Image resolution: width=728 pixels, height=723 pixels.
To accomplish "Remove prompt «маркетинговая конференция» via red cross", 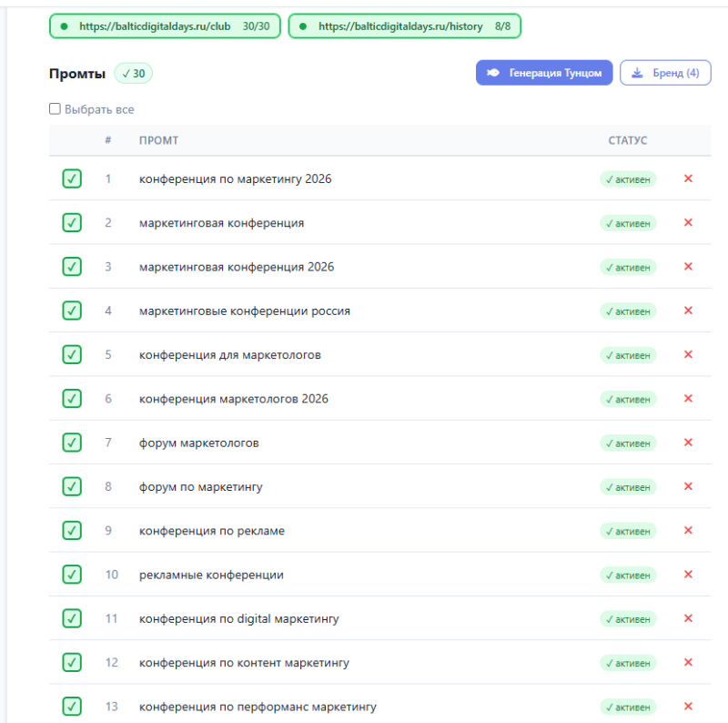I will click(x=688, y=222).
